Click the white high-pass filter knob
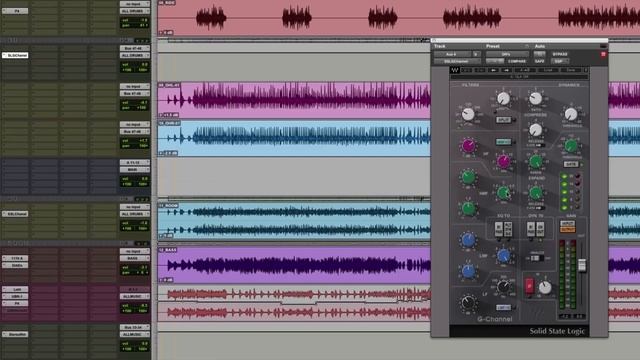Screen dimensions: 640x360 coord(468,114)
